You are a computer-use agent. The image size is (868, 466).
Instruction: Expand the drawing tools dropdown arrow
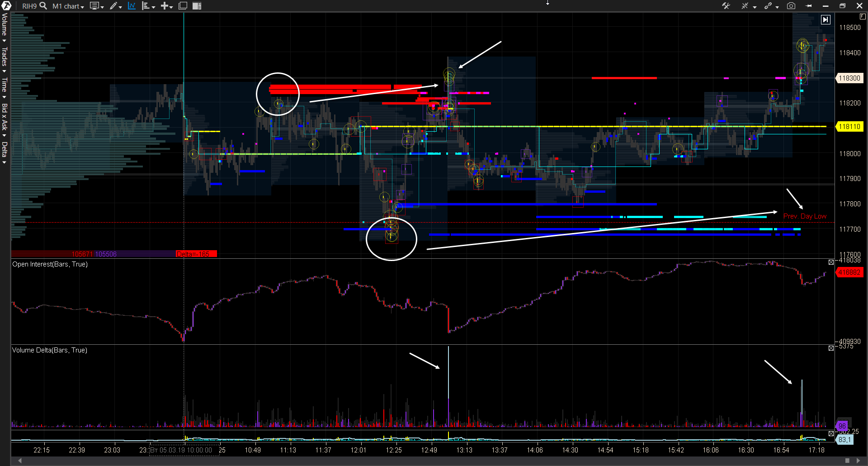120,7
